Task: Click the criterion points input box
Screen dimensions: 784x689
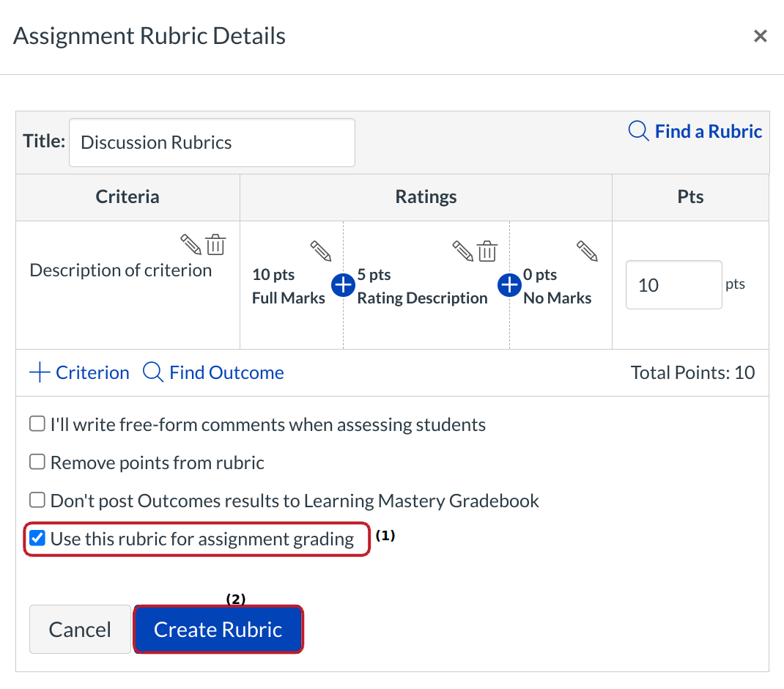Action: coord(673,285)
